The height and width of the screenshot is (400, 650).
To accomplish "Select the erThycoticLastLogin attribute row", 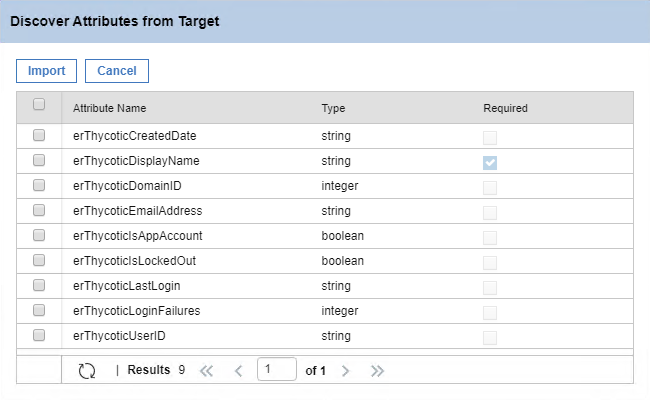I will (325, 286).
